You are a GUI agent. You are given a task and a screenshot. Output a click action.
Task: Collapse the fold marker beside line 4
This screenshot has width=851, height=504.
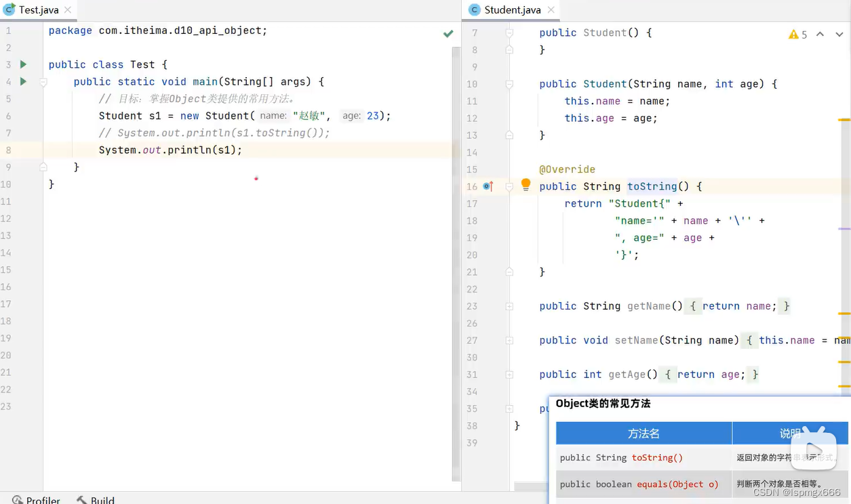click(42, 81)
